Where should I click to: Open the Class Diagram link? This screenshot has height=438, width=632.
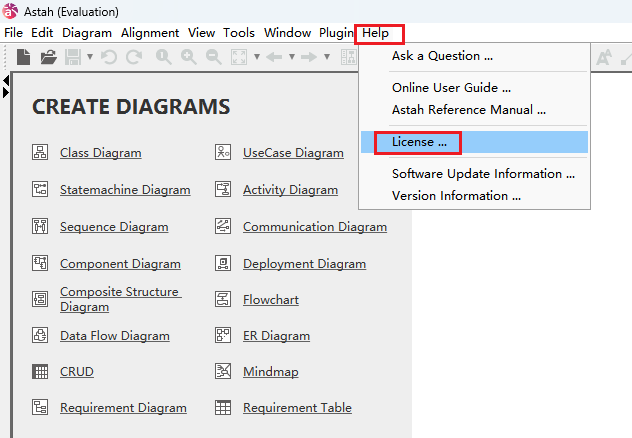point(101,153)
